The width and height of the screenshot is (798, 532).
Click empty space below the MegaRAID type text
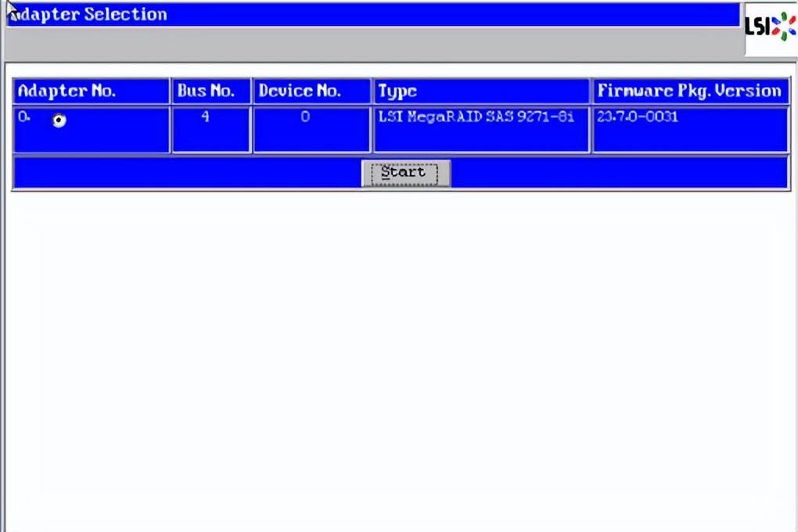(x=481, y=139)
